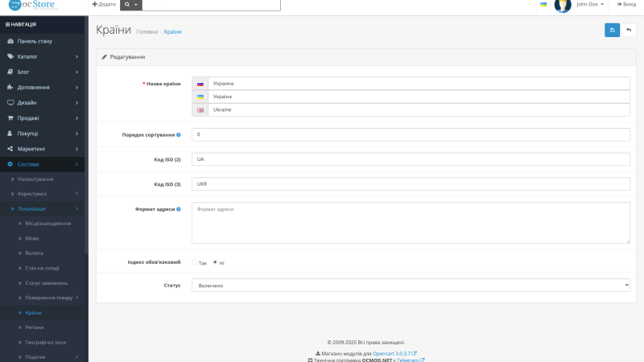Expand the Продажі menu chevron
Viewport: 644px width, 362px height.
[76, 118]
